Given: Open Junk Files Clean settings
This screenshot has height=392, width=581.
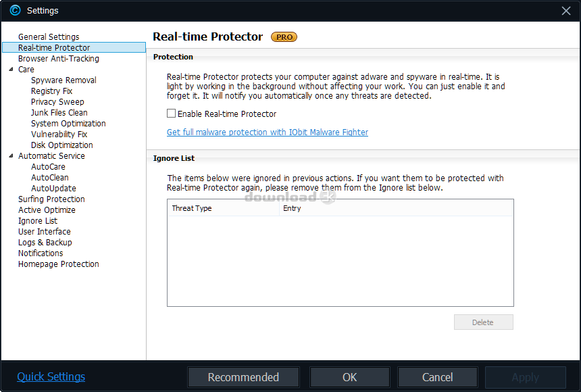Looking at the screenshot, I should pyautogui.click(x=59, y=112).
